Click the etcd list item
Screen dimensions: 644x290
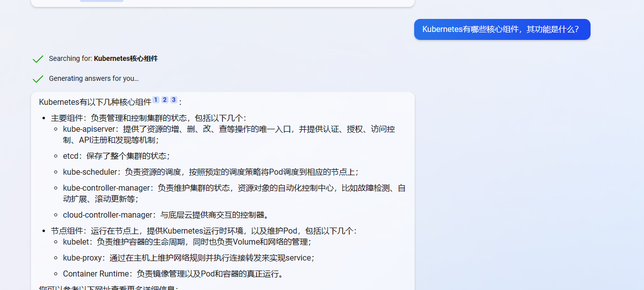[x=116, y=156]
